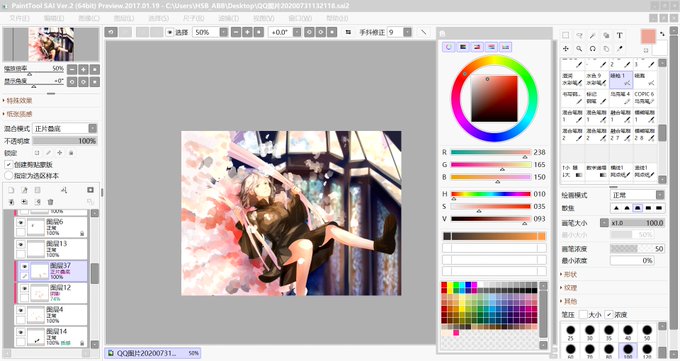Click the 画笔大小 x1.0 multiplier button
The width and height of the screenshot is (680, 361).
pyautogui.click(x=604, y=223)
